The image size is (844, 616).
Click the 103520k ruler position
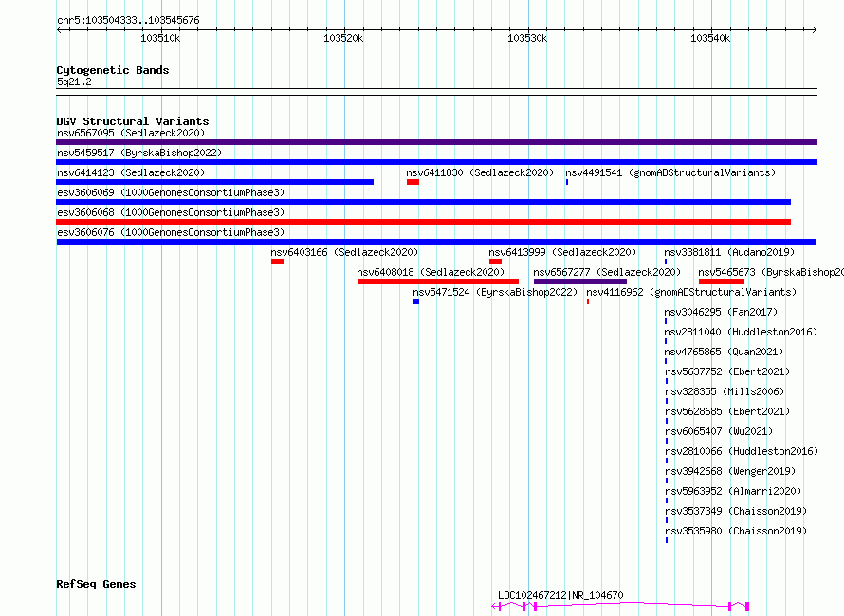click(x=343, y=38)
